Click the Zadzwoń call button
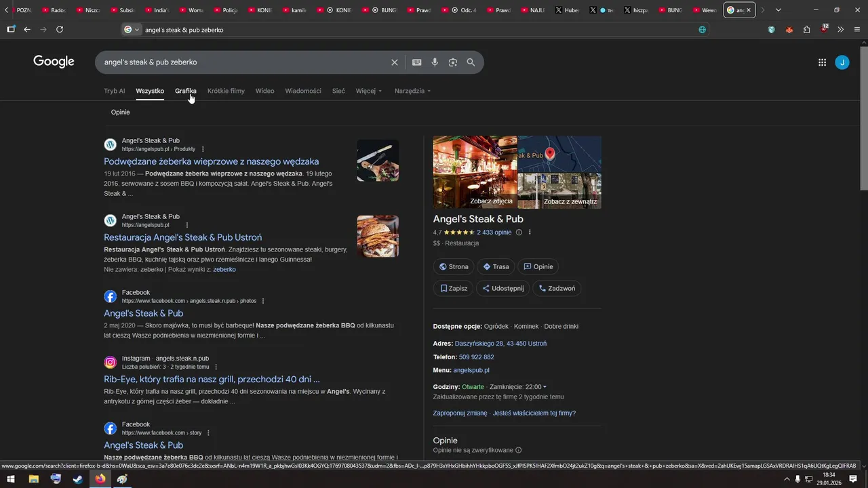This screenshot has width=868, height=488. (557, 288)
